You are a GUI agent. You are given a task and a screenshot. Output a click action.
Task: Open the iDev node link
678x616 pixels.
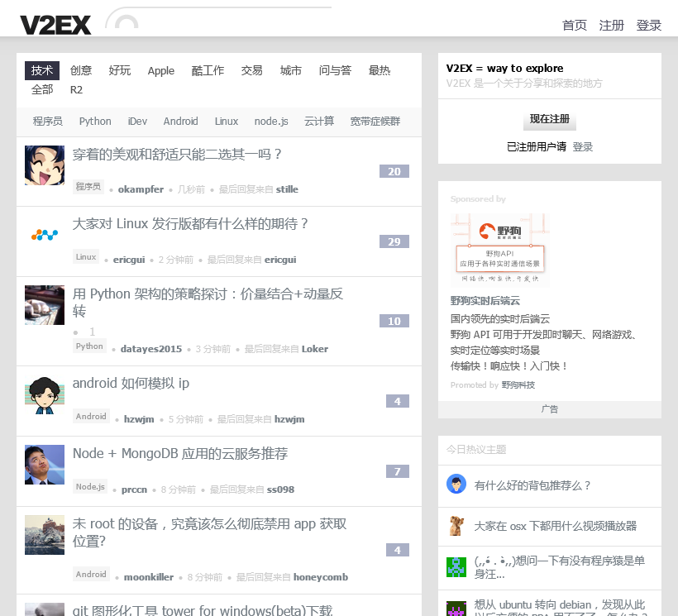[x=137, y=122]
